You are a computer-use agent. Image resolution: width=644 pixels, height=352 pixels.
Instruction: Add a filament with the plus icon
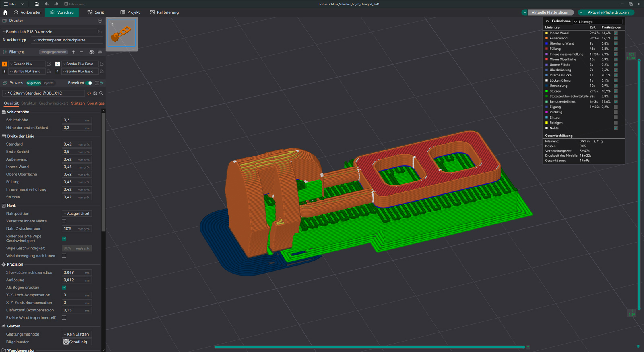(x=73, y=52)
